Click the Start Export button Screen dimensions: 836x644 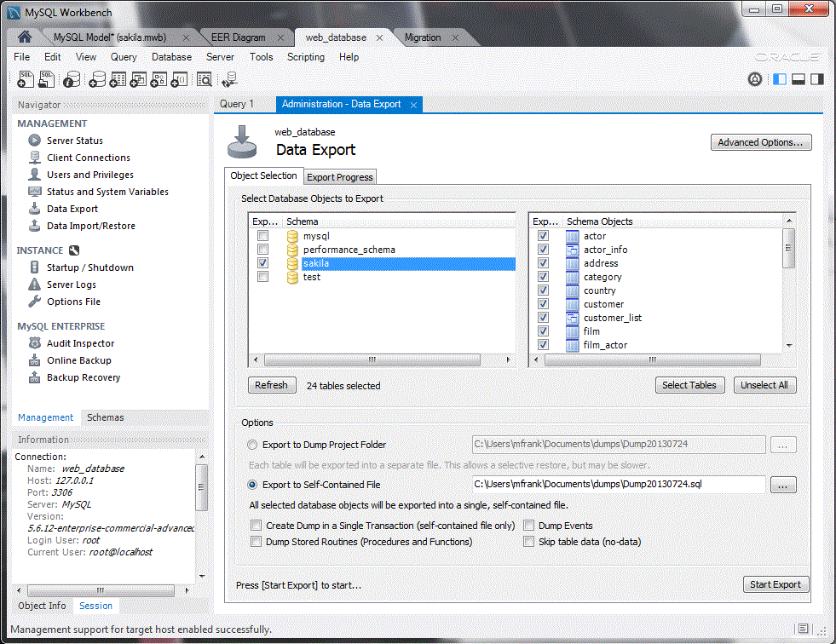pos(775,584)
